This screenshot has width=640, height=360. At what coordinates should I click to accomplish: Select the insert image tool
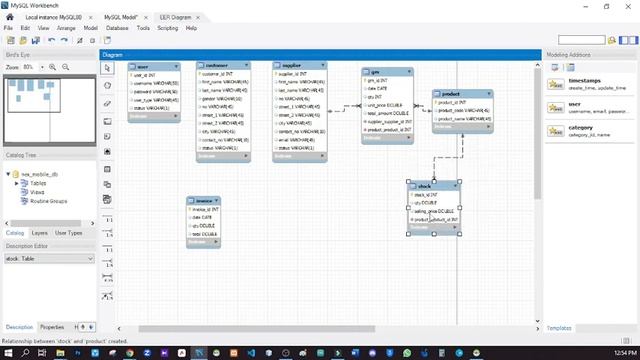pyautogui.click(x=107, y=151)
